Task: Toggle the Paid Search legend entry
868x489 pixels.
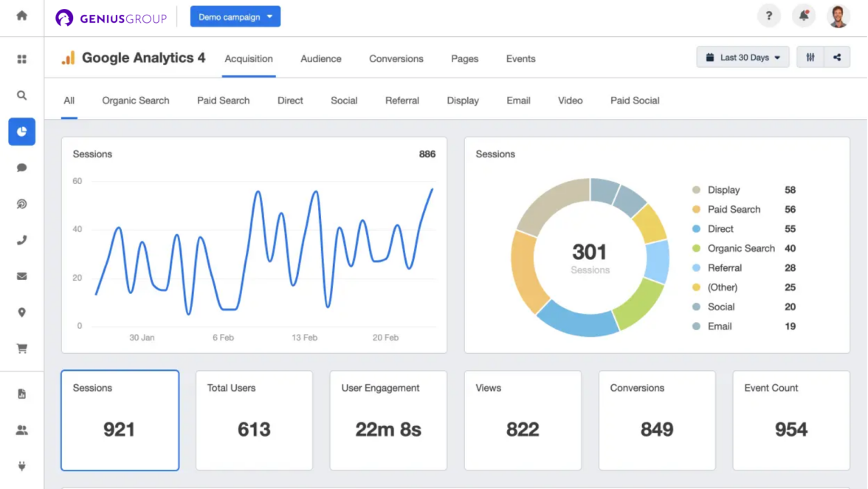Action: click(x=733, y=210)
